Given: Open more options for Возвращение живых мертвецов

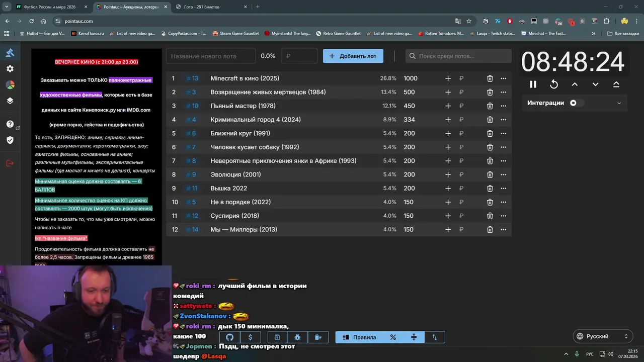Looking at the screenshot, I should coord(503,93).
